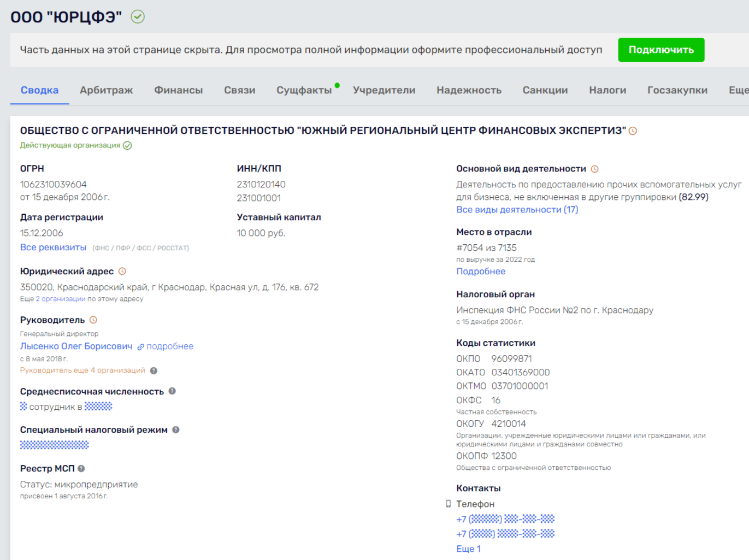The height and width of the screenshot is (560, 749).
Task: Select ОКФС code 16
Action: pos(496,400)
